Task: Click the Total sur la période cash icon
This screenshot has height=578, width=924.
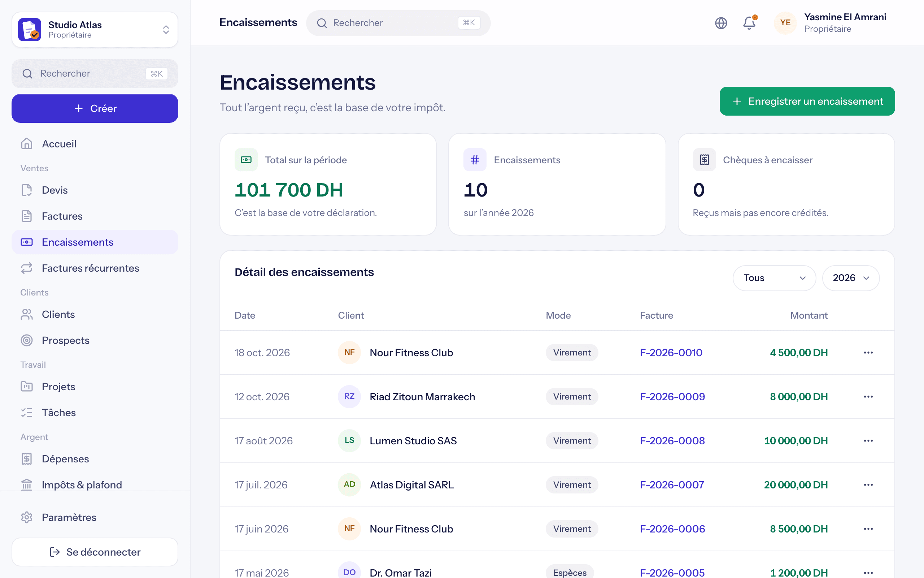Action: 246,160
